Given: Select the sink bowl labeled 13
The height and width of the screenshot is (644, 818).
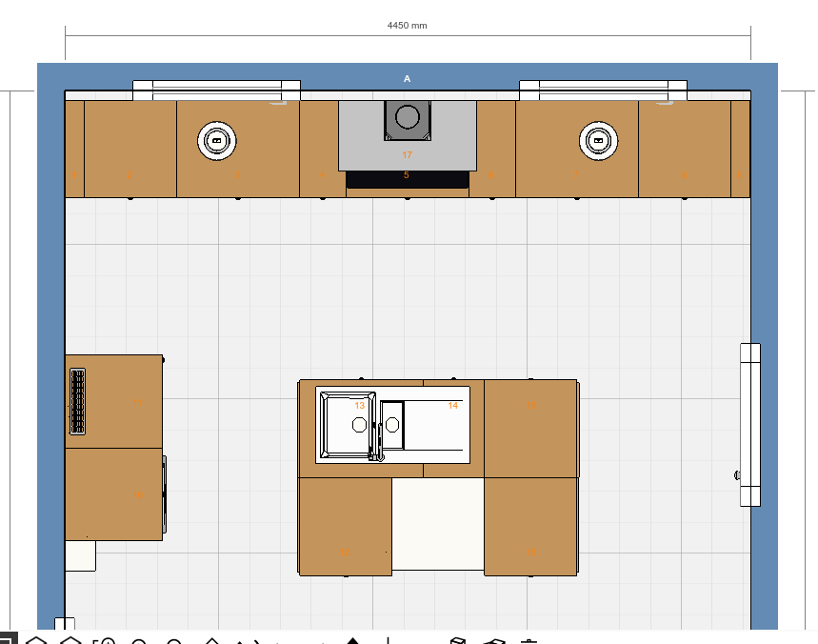Looking at the screenshot, I should click(x=344, y=424).
